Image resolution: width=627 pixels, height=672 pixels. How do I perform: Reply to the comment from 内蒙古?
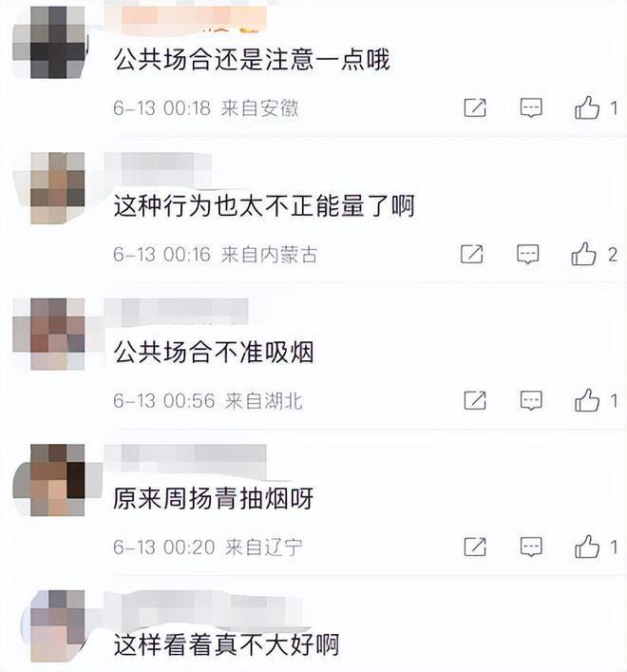click(x=527, y=254)
